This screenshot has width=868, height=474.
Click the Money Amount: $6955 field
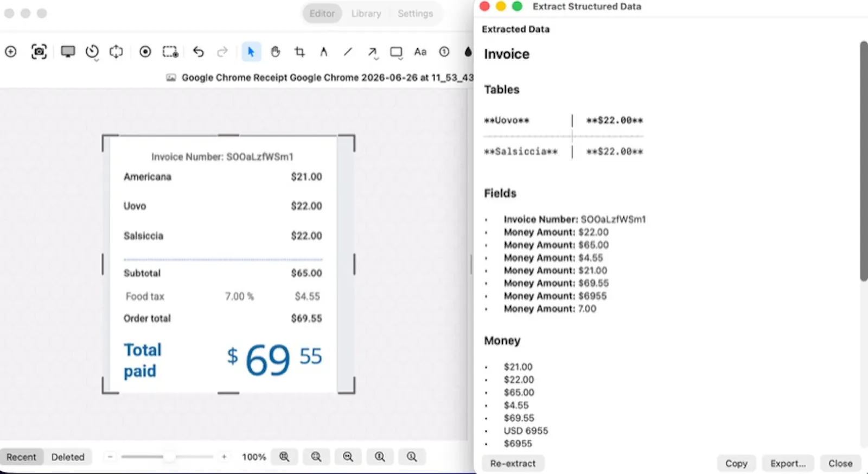pos(555,296)
